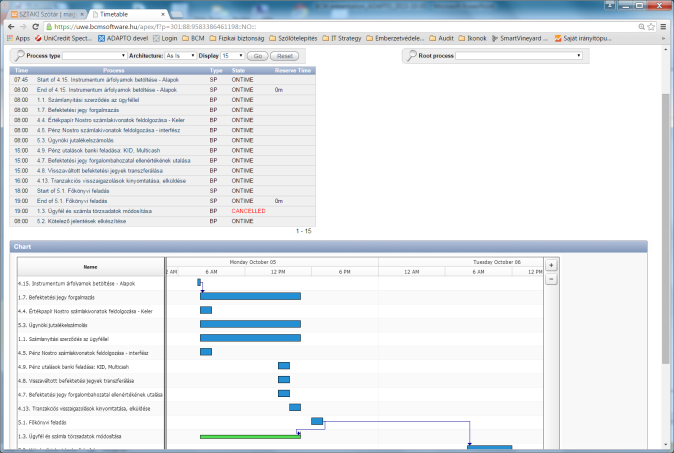
Task: Select Gantt row 4.4. Értékpapír Nostro name
Action: [85, 311]
